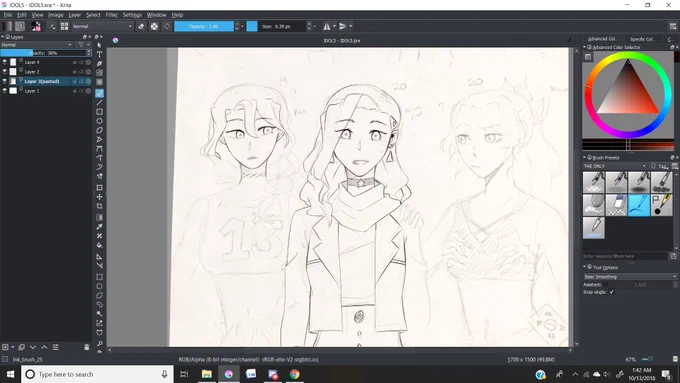Open the toolbar blending mode dropdown
Image resolution: width=680 pixels, height=383 pixels.
[x=102, y=26]
